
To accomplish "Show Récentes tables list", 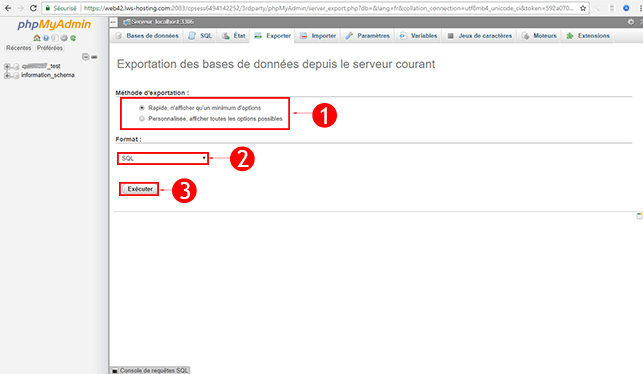I will [x=18, y=48].
